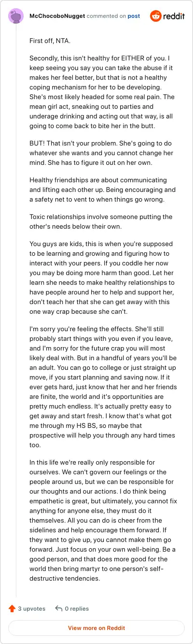Click the reply arrow icon

point(59,608)
